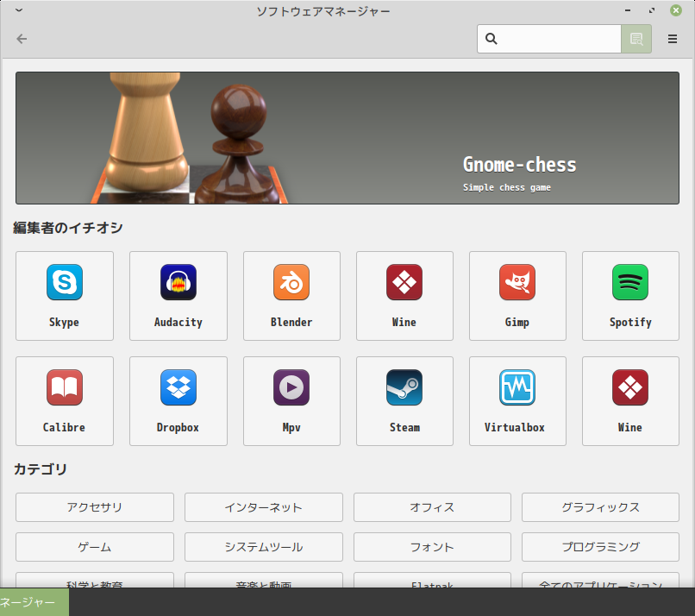Browse the オフィス category
695x616 pixels.
pos(432,507)
